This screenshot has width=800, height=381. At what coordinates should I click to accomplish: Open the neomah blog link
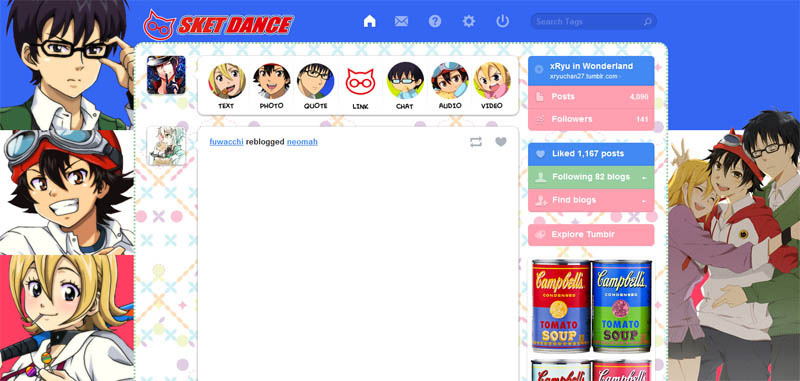[x=302, y=142]
